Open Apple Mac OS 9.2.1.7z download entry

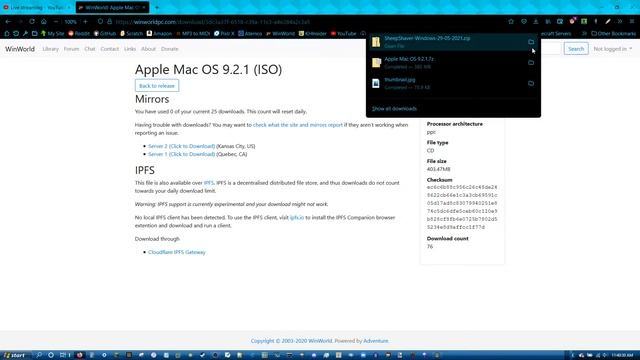445,62
